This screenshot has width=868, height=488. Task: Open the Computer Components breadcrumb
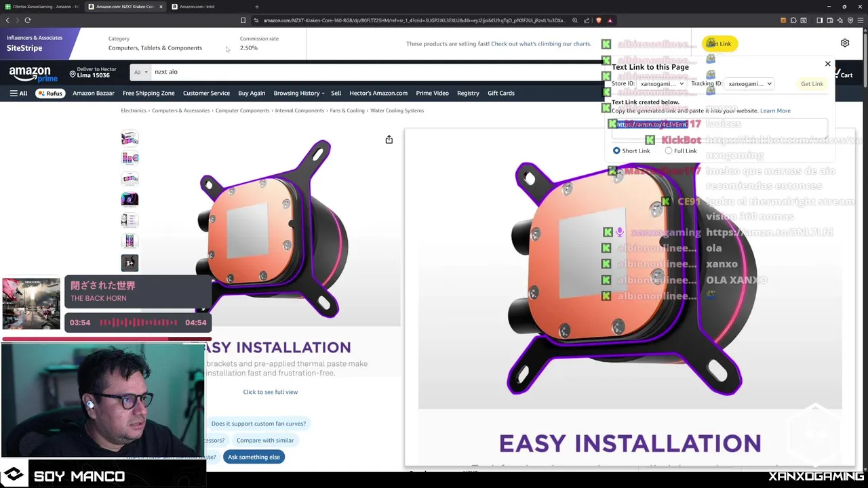pos(242,110)
